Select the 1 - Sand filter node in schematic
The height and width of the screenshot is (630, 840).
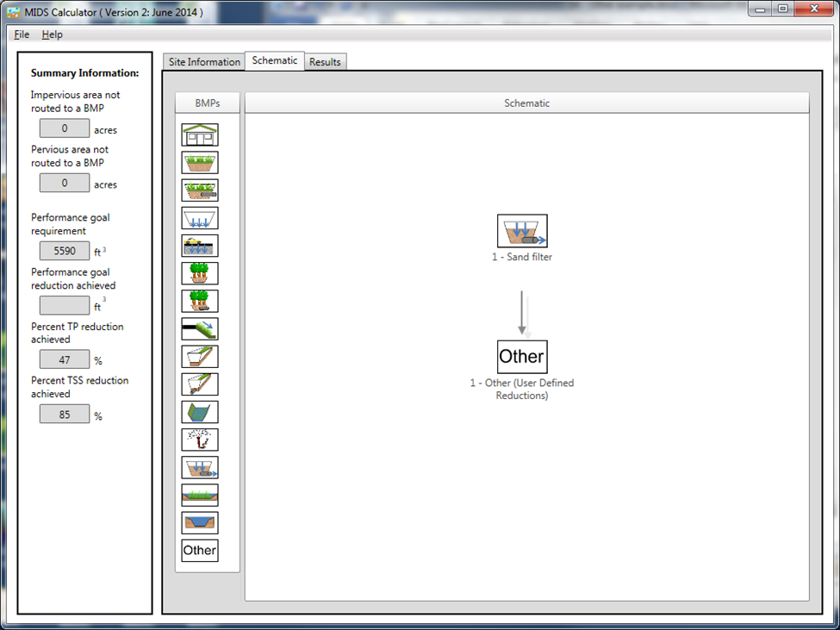coord(522,231)
